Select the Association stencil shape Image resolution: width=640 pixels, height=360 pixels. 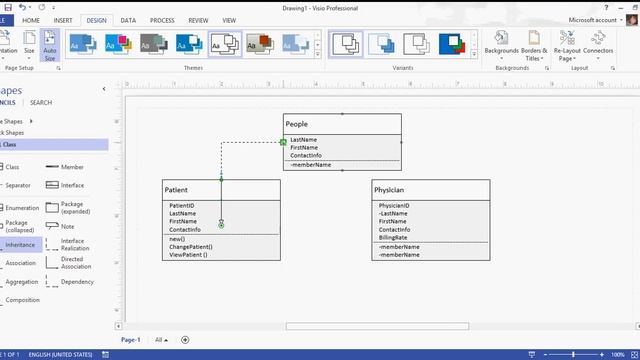[18, 263]
